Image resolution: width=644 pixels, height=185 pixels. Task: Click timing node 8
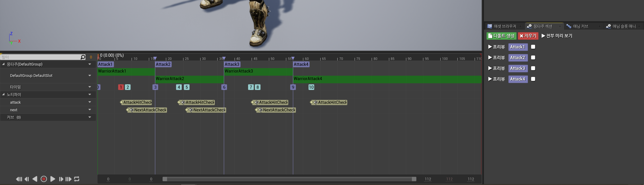click(x=258, y=87)
